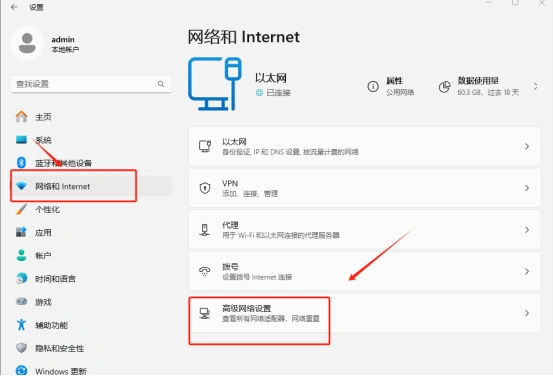Open the 以太网 row chevron
553x376 pixels.
click(527, 146)
